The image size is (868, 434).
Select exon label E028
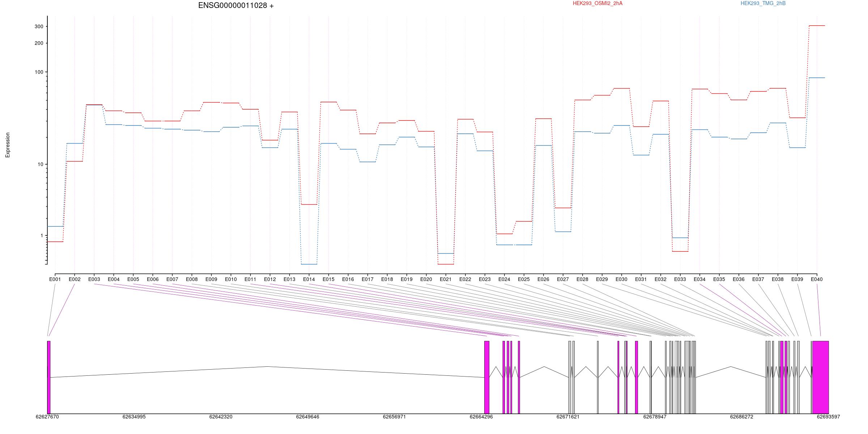[582, 279]
